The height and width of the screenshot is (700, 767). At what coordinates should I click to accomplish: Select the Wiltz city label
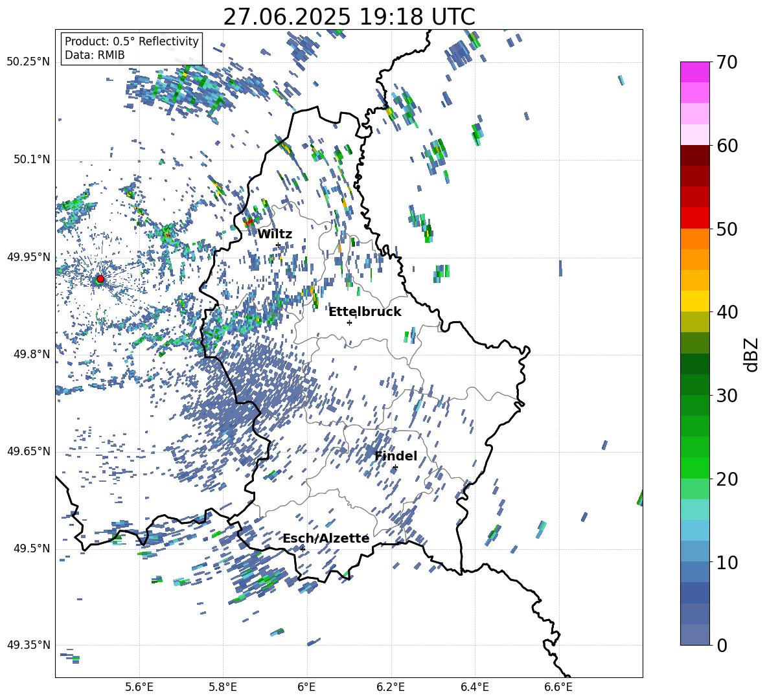(x=275, y=234)
